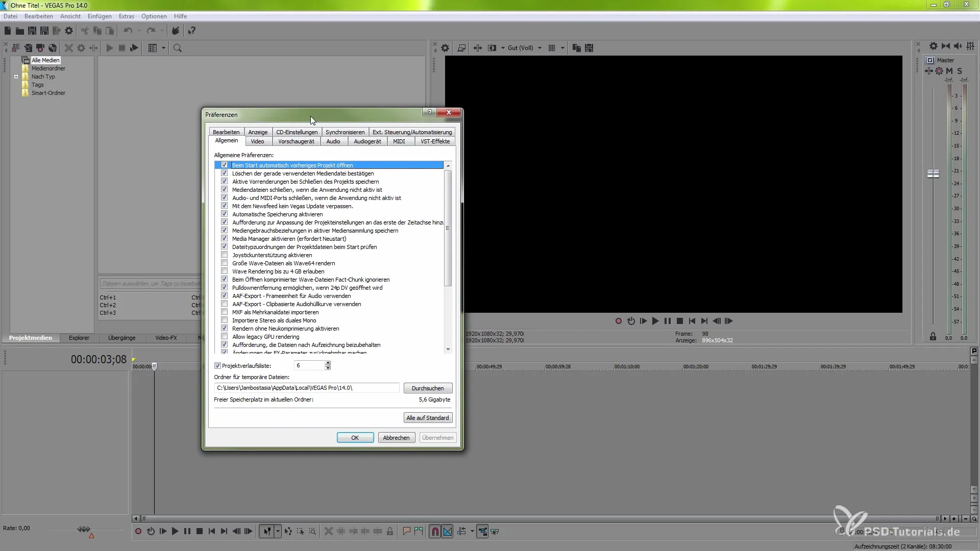Open the Project Media views dropdown arrow

[x=163, y=48]
